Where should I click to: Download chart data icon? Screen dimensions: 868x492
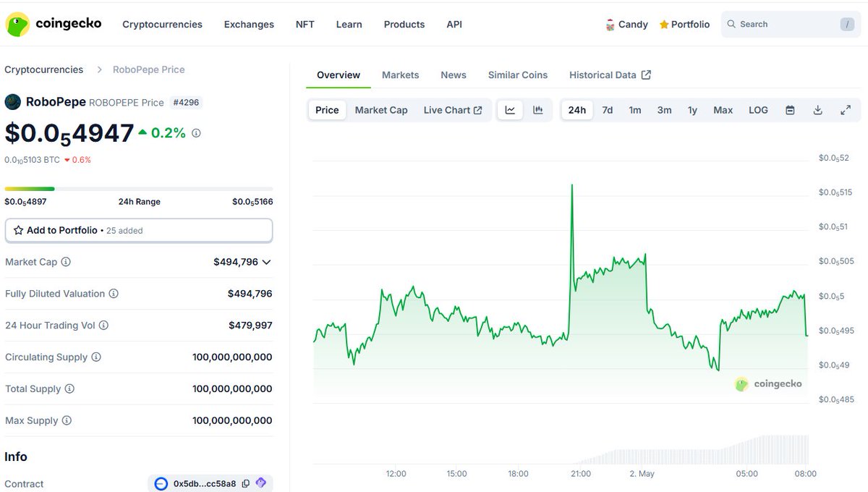818,110
